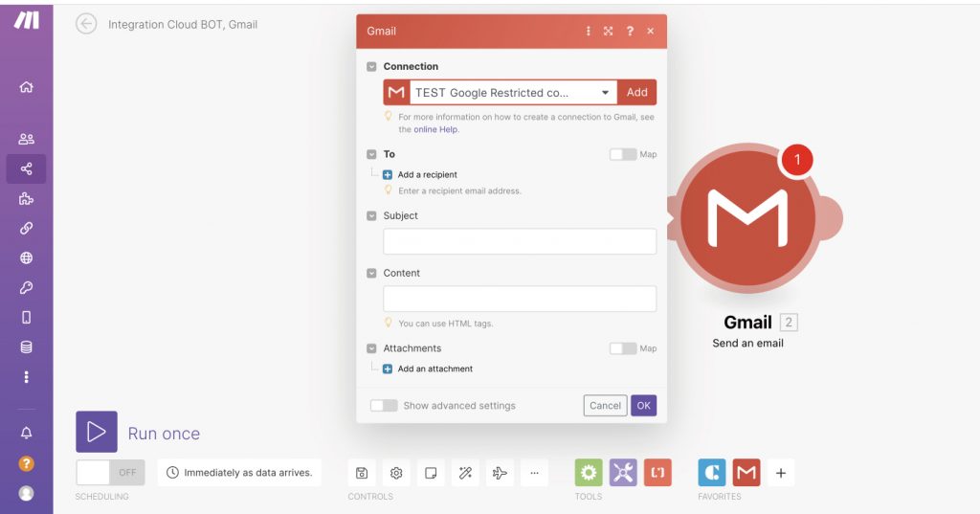Screen dimensions: 980x514
Task: Click the large Gmail module circle
Action: 748,217
